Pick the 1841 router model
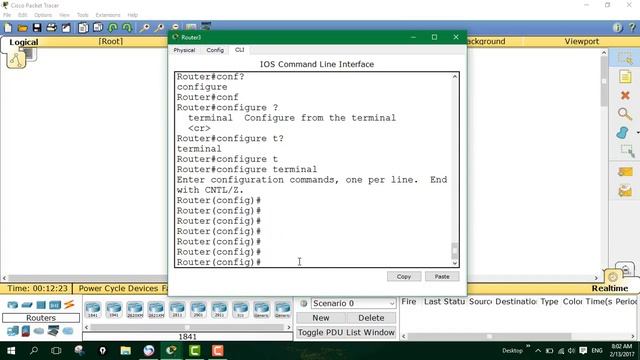Viewport: 640px width, 360px height. coord(93,309)
